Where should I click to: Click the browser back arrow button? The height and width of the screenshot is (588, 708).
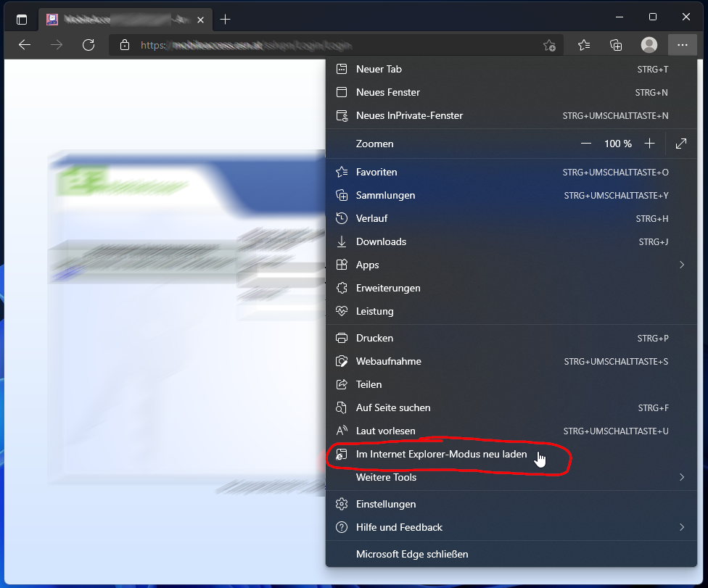coord(25,45)
